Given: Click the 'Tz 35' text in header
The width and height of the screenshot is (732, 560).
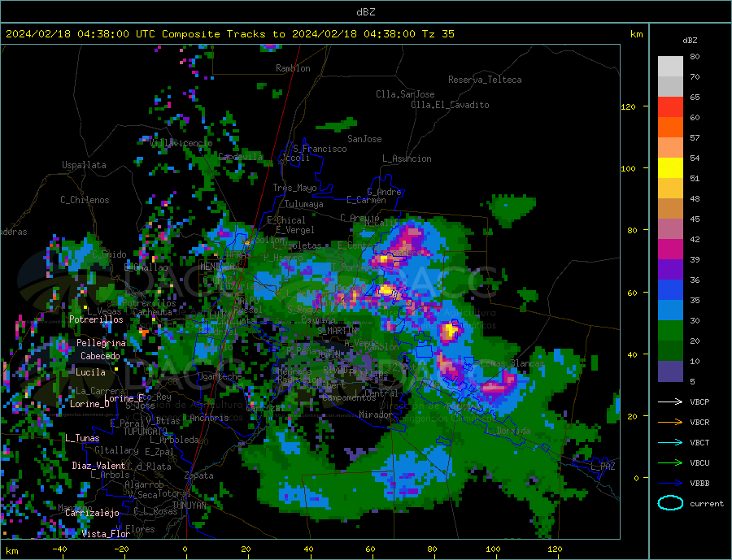Looking at the screenshot, I should [x=438, y=33].
